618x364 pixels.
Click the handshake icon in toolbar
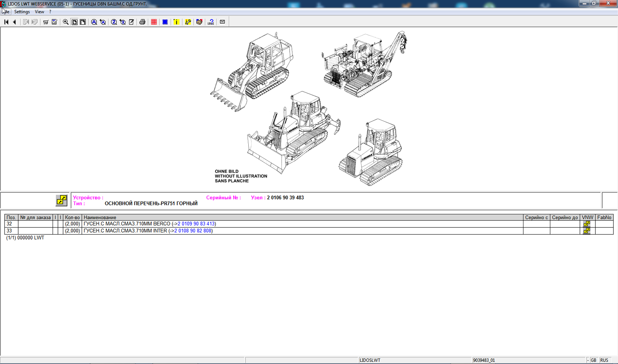(199, 22)
